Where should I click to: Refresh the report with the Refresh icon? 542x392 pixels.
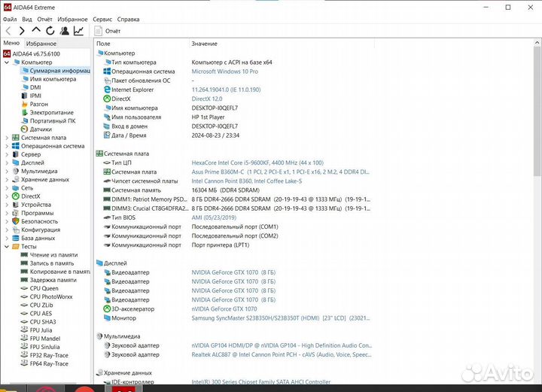tap(50, 31)
